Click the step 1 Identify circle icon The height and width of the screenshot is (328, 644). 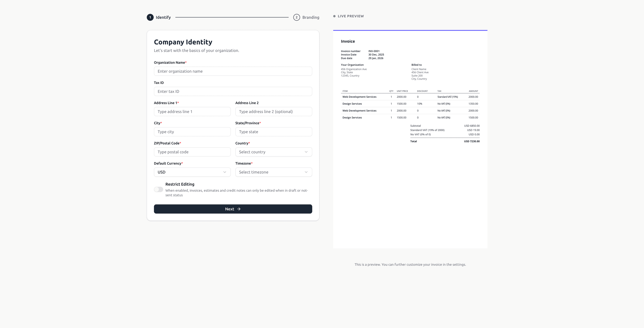pos(150,17)
